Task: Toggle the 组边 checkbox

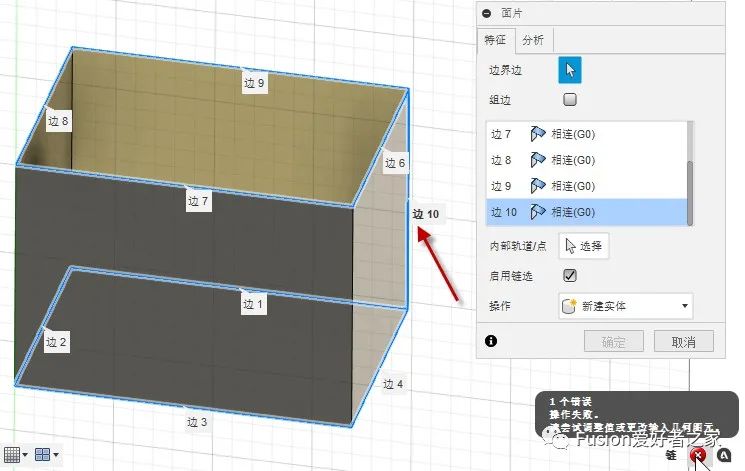Action: pyautogui.click(x=570, y=99)
